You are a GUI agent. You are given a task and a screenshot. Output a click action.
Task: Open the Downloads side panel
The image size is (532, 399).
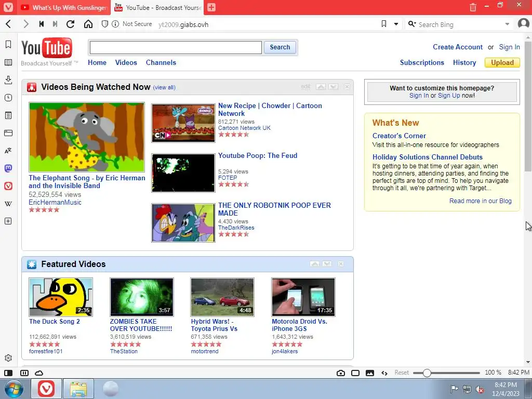pyautogui.click(x=8, y=80)
